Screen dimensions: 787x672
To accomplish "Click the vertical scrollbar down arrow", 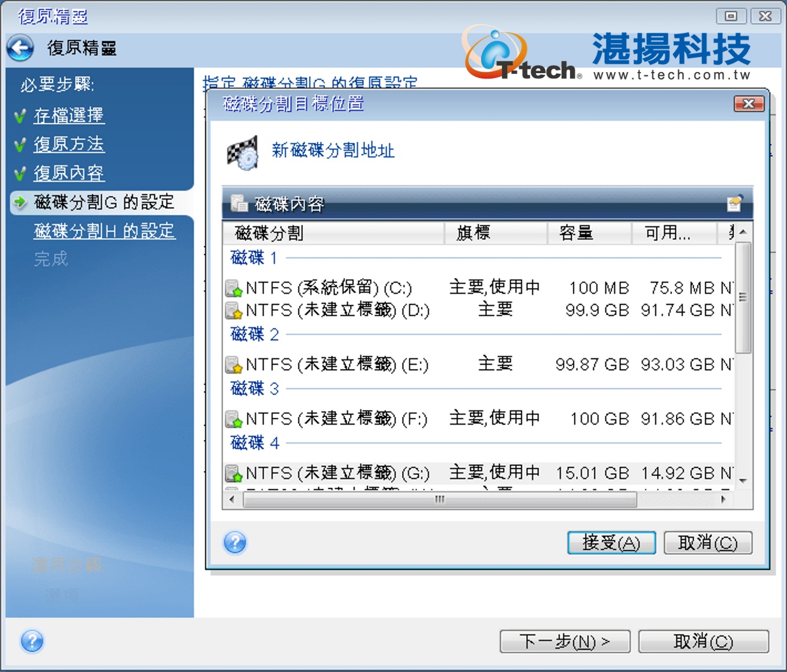I will point(743,481).
